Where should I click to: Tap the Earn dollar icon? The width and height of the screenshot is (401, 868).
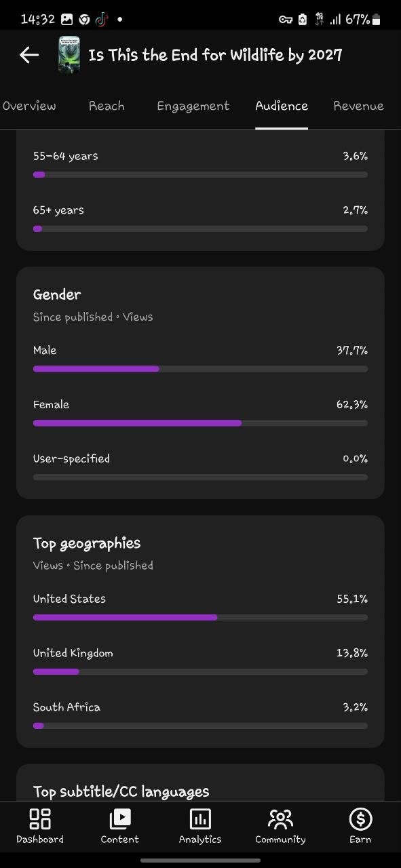pyautogui.click(x=360, y=819)
